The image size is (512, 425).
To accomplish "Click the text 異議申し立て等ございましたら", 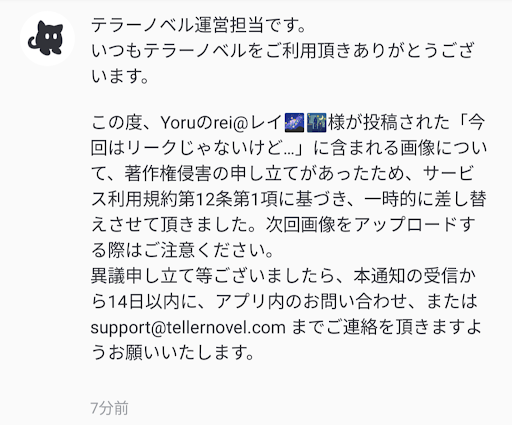I will (213, 276).
